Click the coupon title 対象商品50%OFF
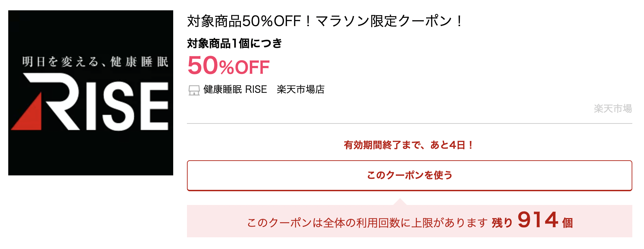This screenshot has height=249, width=644. point(244,21)
